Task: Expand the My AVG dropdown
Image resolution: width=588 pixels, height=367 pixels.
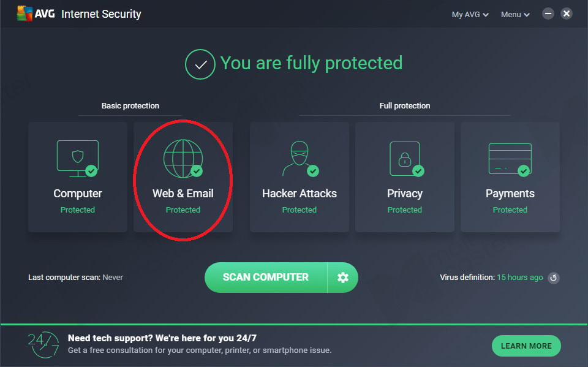Action: (470, 15)
